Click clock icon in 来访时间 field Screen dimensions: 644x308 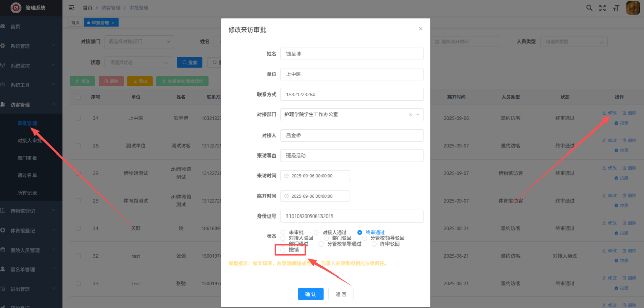click(x=286, y=176)
